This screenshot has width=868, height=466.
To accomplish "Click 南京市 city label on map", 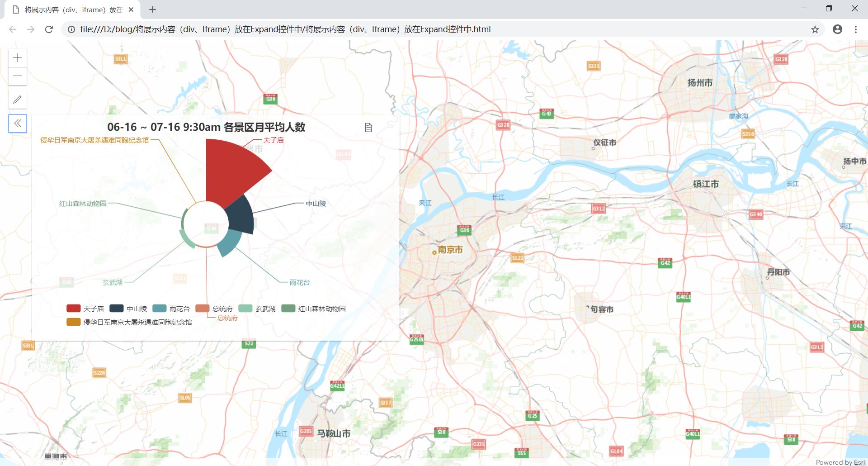I will pyautogui.click(x=450, y=250).
